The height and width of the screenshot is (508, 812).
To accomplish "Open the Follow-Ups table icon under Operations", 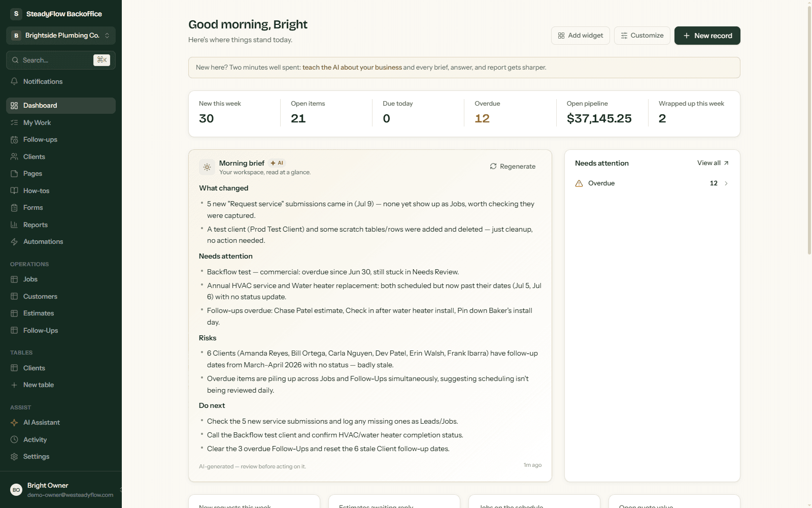I will [x=14, y=330].
